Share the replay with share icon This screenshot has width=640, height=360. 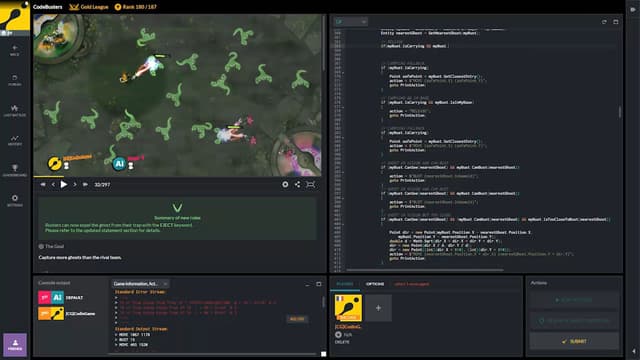point(297,184)
